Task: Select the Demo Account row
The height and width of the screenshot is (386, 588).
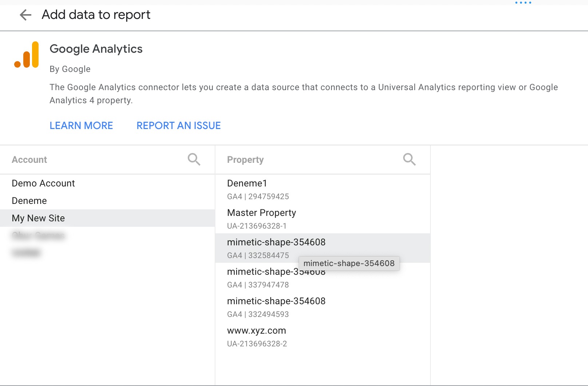Action: click(x=107, y=183)
